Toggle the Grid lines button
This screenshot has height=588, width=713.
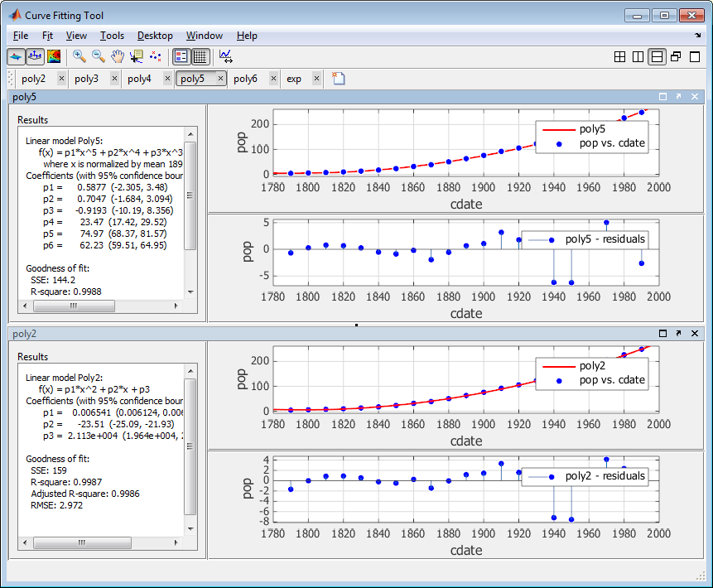coord(200,56)
